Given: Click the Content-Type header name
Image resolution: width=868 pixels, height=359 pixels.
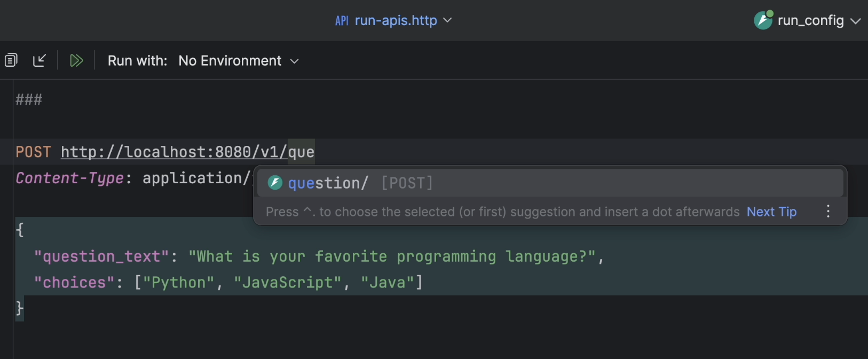Looking at the screenshot, I should click(x=70, y=178).
